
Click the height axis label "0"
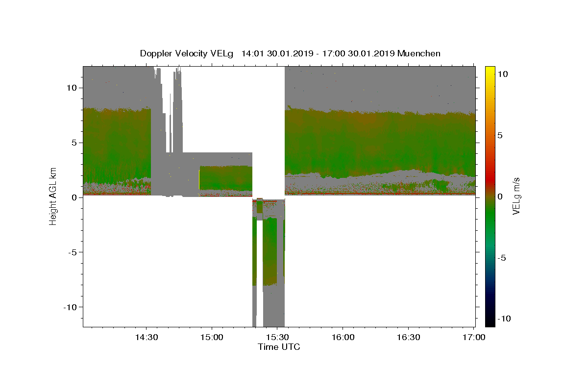click(75, 197)
